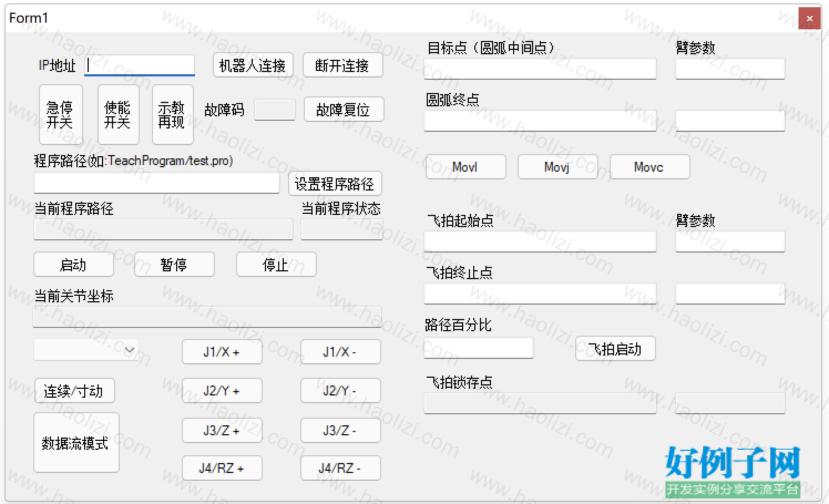The image size is (829, 504).
Task: Stop the program with 停止
Action: click(276, 264)
